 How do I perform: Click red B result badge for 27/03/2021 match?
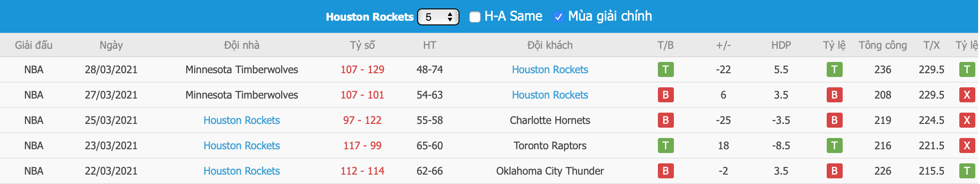[x=665, y=95]
